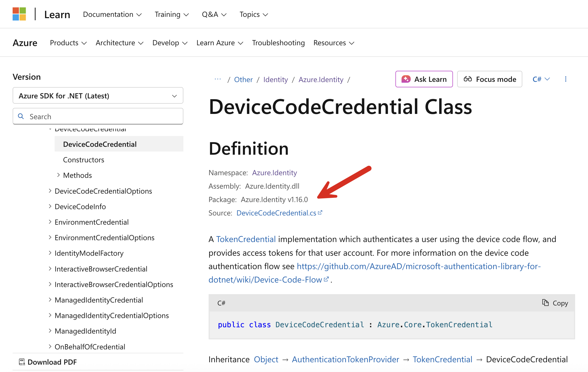Open the Troubleshooting menu item

[278, 43]
